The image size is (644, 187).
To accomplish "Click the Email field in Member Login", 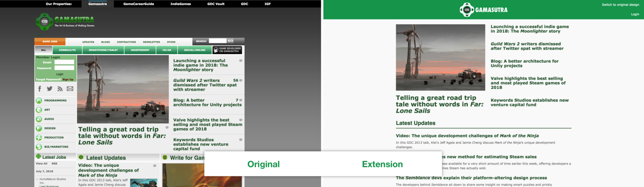I will pos(64,62).
